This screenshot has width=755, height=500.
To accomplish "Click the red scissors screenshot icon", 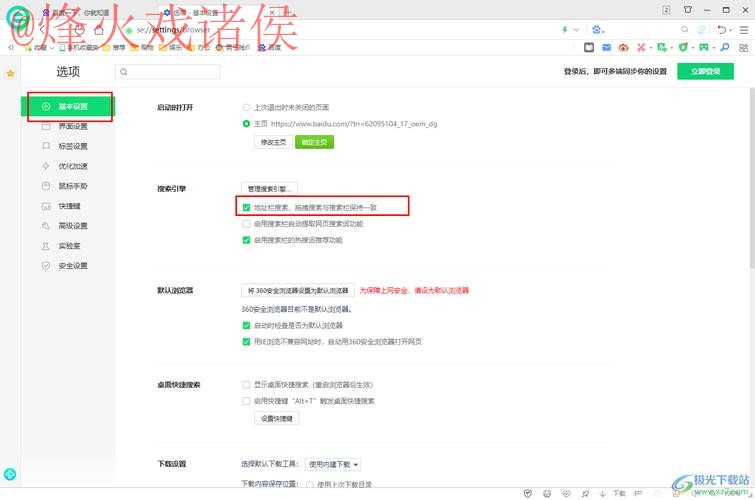I will 641,47.
